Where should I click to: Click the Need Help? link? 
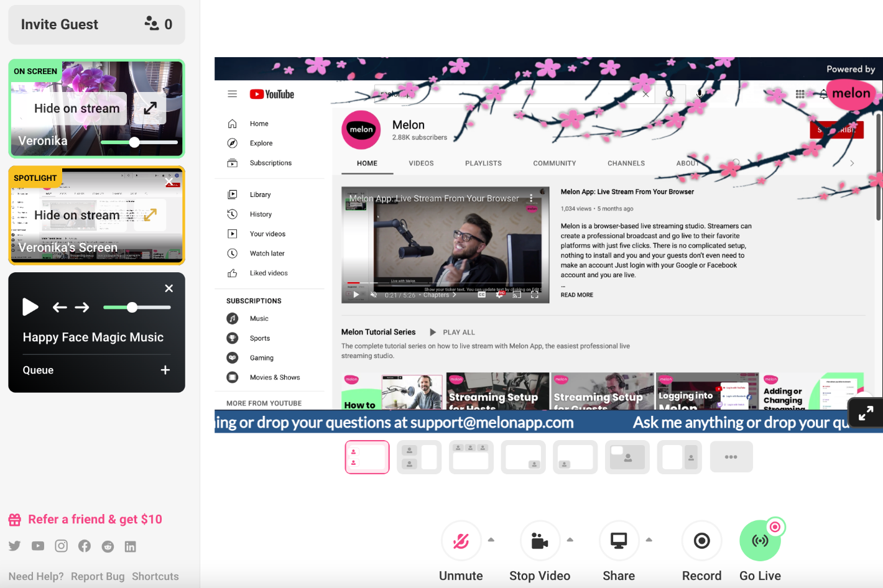pos(36,576)
